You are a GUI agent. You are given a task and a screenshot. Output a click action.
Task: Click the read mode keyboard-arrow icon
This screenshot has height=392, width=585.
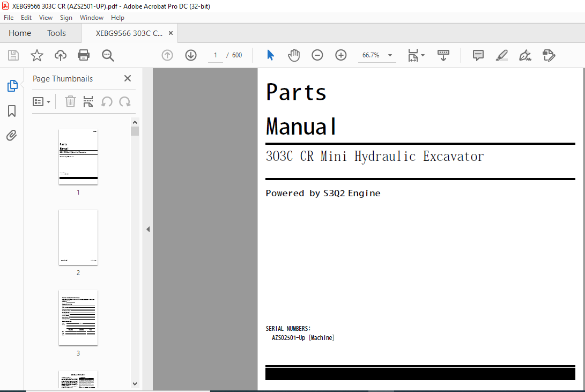[443, 55]
